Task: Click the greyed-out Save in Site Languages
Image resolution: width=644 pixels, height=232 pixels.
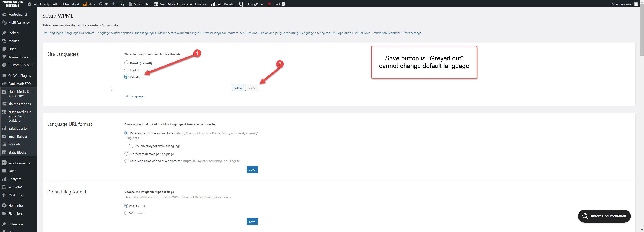Action: click(252, 87)
